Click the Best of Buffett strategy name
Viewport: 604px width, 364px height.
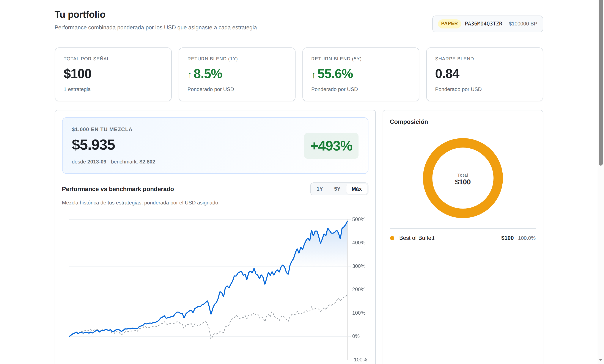(417, 238)
